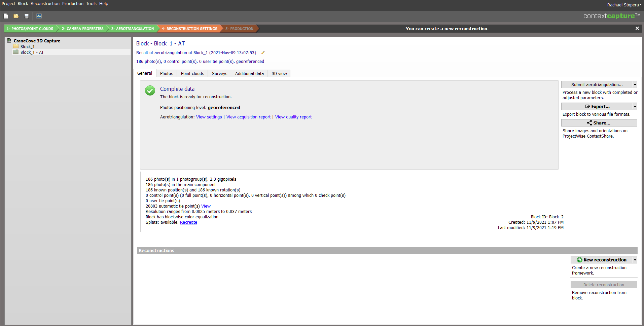Click the Delete reconstruction button

pos(604,285)
